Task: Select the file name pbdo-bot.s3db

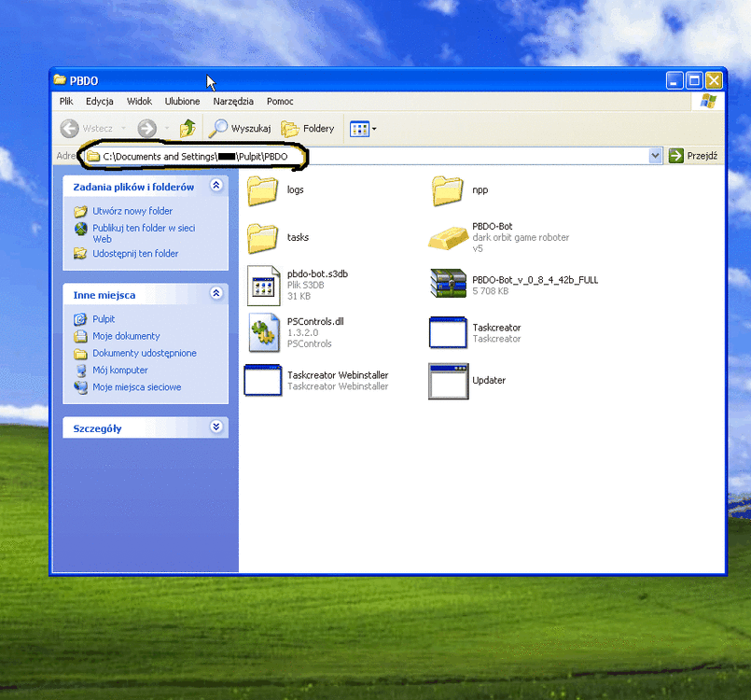Action: [317, 274]
